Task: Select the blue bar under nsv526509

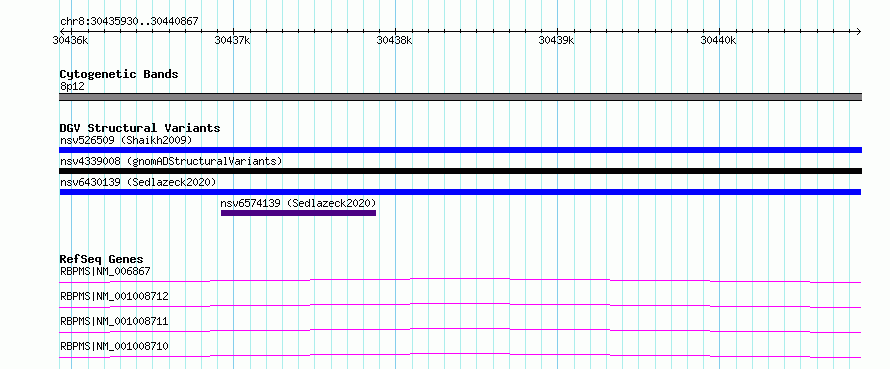Action: (460, 150)
